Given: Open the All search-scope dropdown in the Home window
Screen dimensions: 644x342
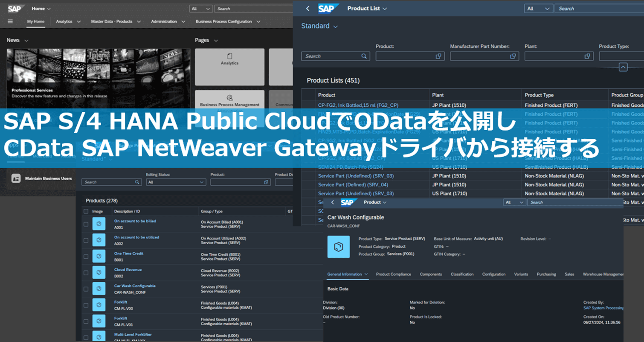Looking at the screenshot, I should click(201, 9).
